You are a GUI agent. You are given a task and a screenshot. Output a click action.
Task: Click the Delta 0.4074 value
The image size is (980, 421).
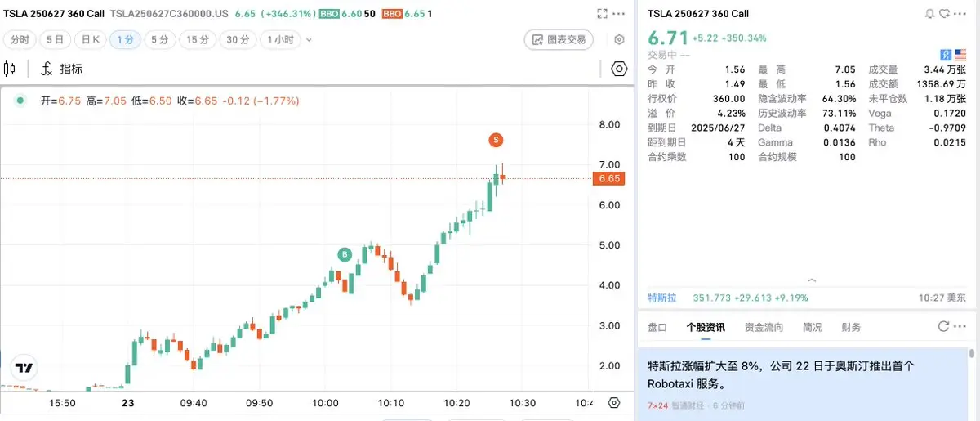pos(840,128)
